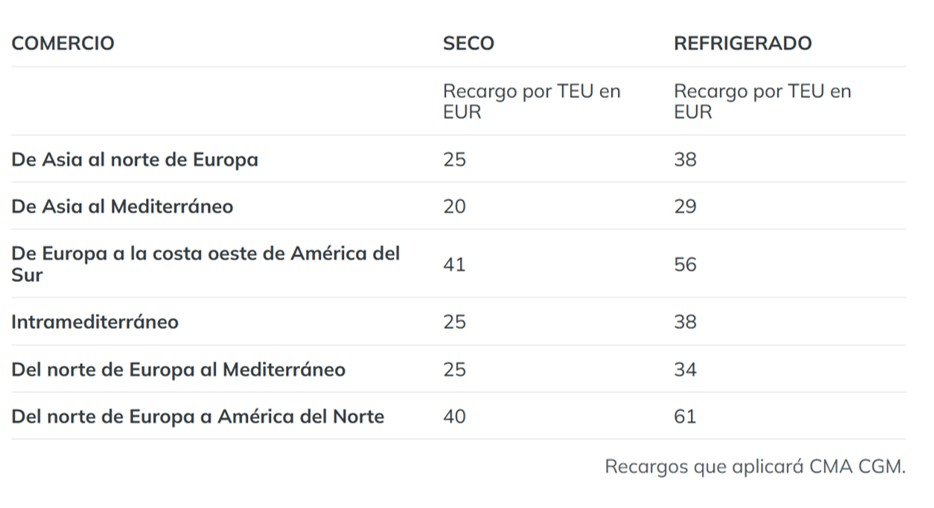Select 'Del norte de Europa al Mediterráneo' label

tap(178, 369)
